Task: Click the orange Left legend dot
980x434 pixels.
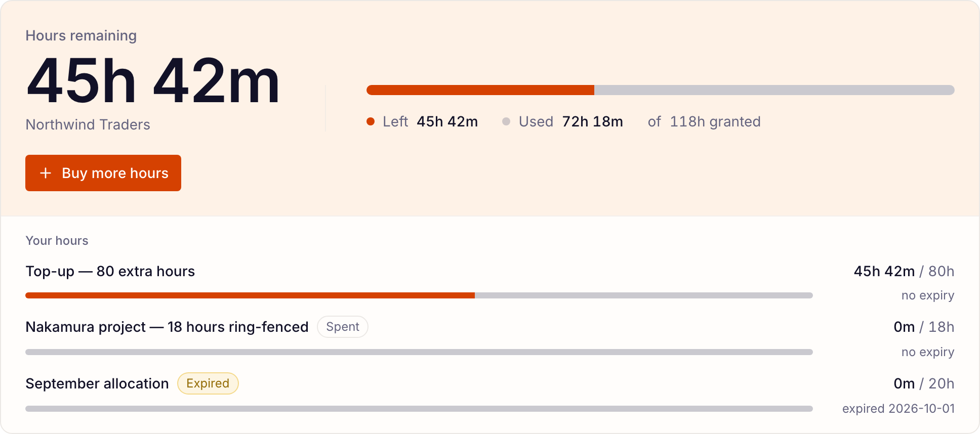Action: tap(371, 121)
